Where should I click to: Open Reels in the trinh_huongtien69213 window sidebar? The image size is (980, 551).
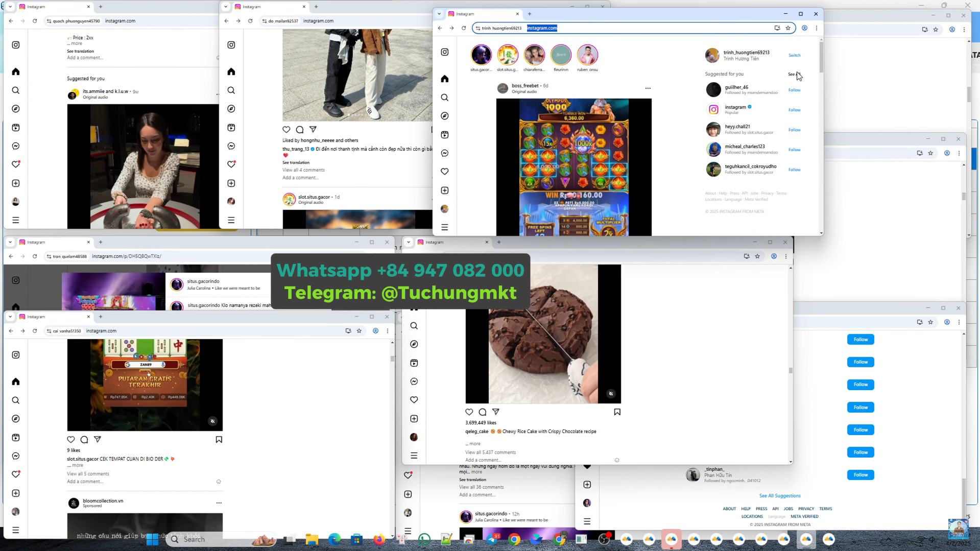click(445, 135)
